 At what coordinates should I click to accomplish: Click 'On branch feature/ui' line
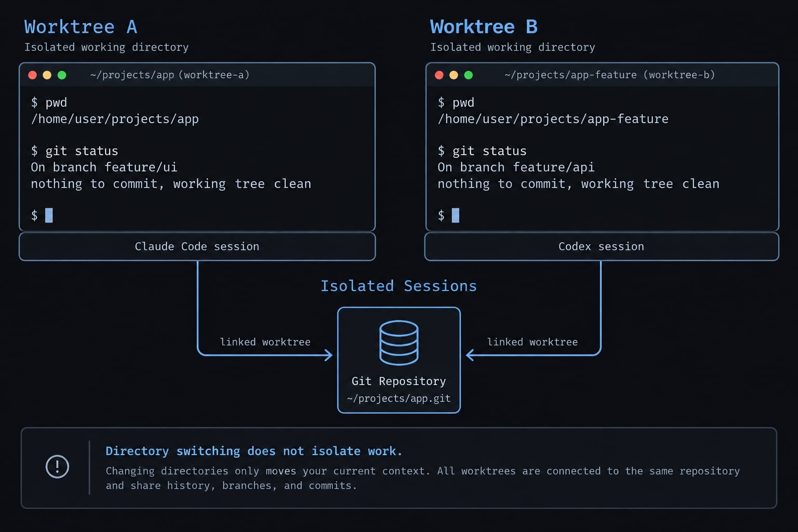click(104, 167)
